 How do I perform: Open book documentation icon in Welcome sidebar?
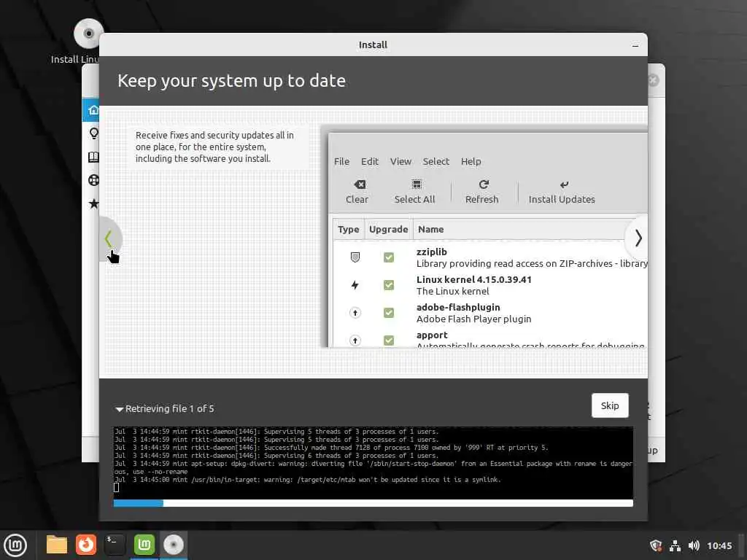[94, 157]
